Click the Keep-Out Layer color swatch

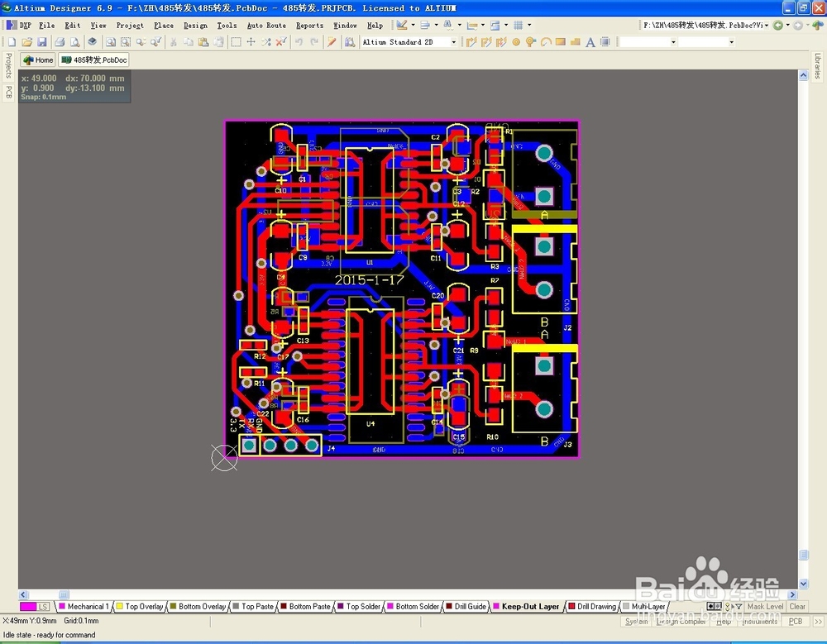pyautogui.click(x=495, y=607)
